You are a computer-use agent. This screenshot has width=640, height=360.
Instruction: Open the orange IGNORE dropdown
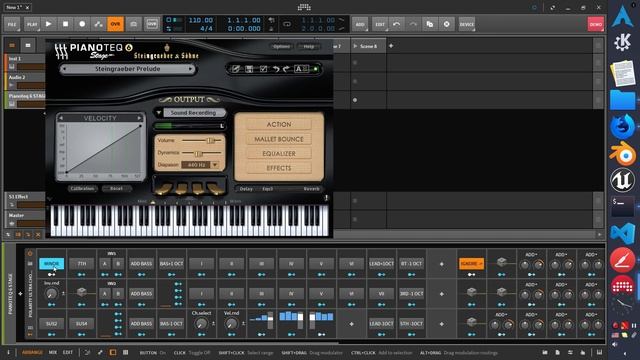coord(471,264)
